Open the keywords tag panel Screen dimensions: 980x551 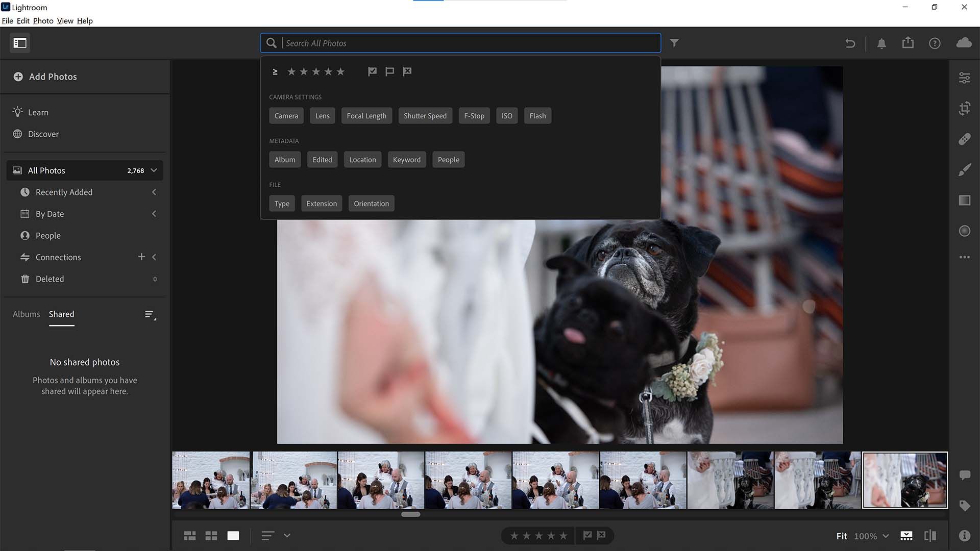click(x=965, y=506)
